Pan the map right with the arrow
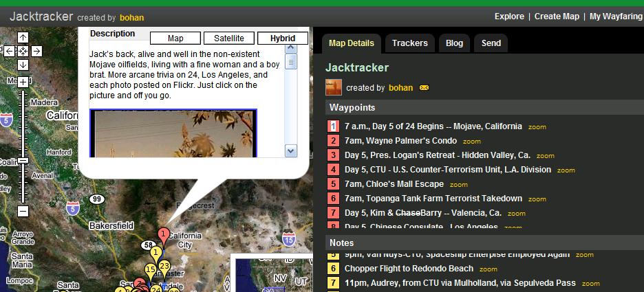Image resolution: width=644 pixels, height=292 pixels. click(37, 52)
